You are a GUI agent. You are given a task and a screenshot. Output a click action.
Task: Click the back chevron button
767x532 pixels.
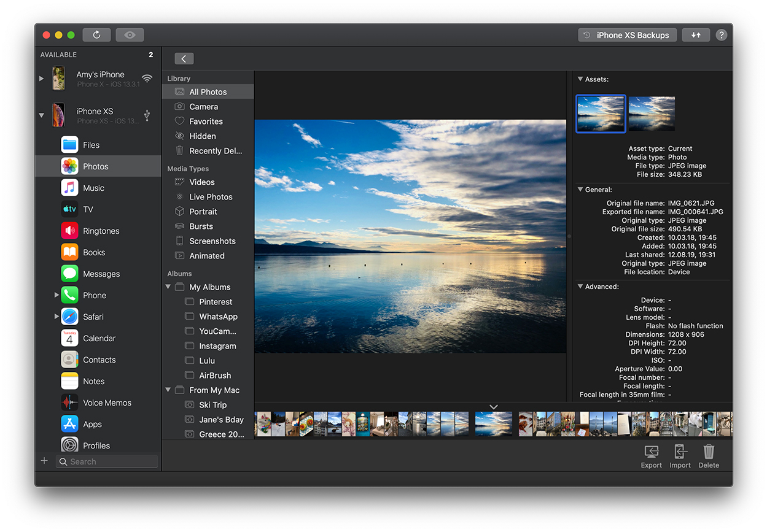[184, 59]
